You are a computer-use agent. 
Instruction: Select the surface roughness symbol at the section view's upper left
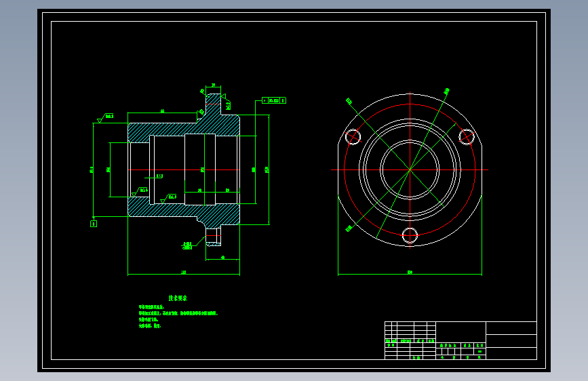click(105, 118)
